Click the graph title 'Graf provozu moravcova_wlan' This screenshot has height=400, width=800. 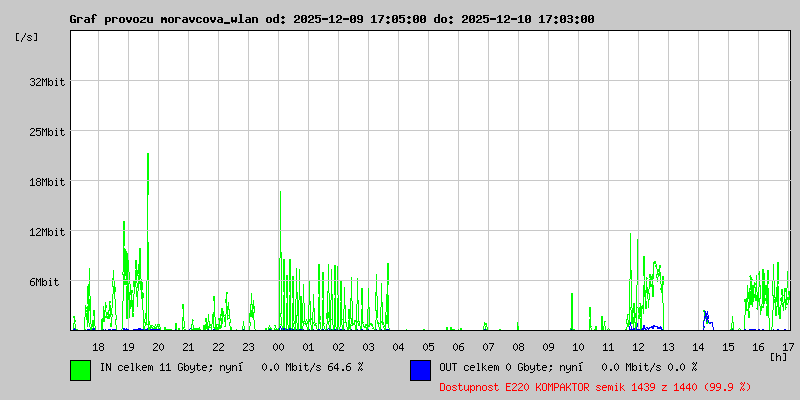tap(165, 19)
